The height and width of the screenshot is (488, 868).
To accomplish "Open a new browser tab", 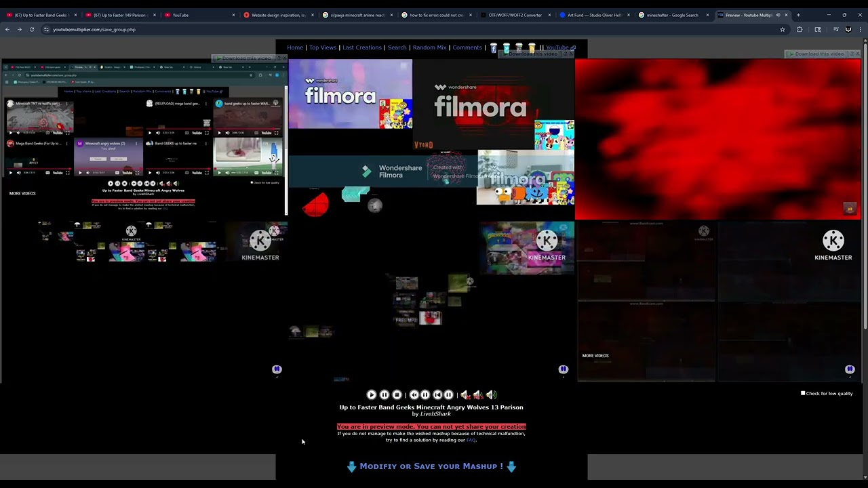I will pyautogui.click(x=798, y=15).
